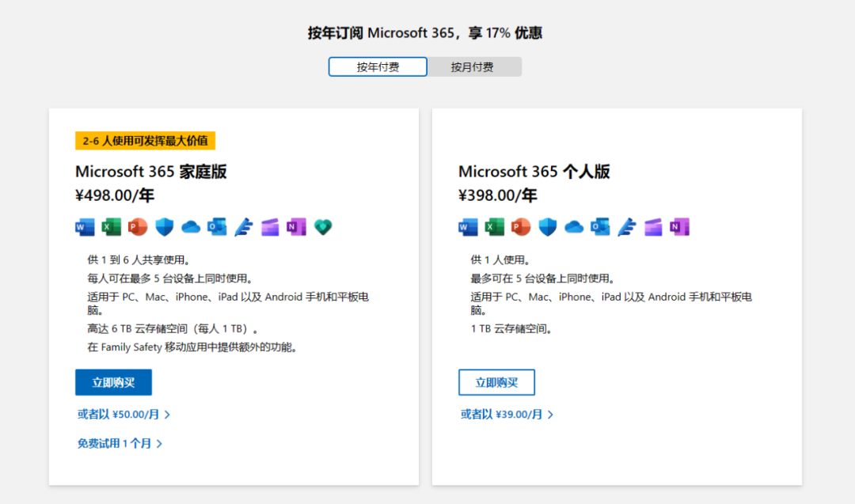Select the 按年付费 billing tab
This screenshot has height=504, width=855.
click(x=378, y=67)
